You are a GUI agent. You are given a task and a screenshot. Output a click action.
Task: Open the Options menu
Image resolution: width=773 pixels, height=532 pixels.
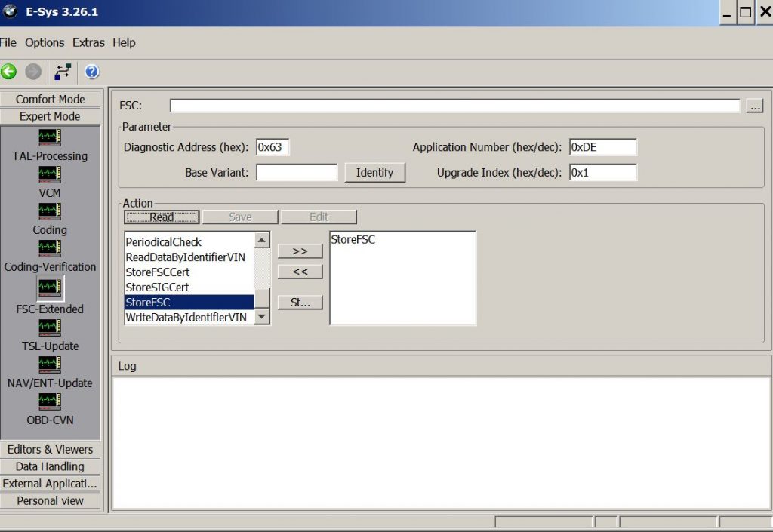tap(45, 43)
